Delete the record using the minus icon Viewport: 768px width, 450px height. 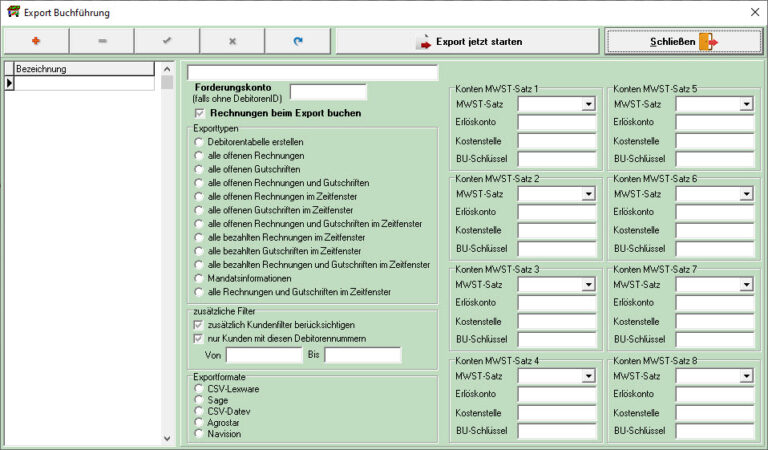(102, 41)
